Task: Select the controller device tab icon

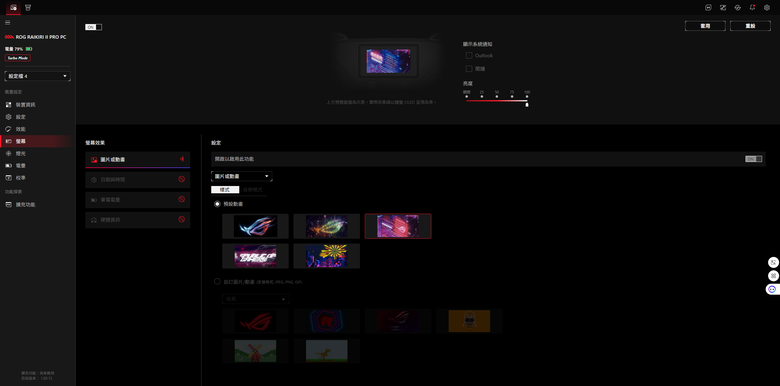Action: tap(13, 7)
